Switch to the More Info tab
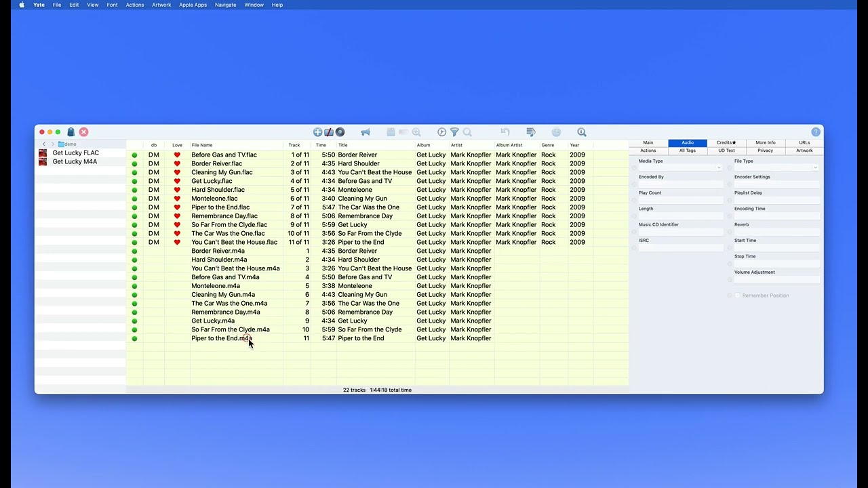Screen dimensions: 868x488 click(766, 143)
